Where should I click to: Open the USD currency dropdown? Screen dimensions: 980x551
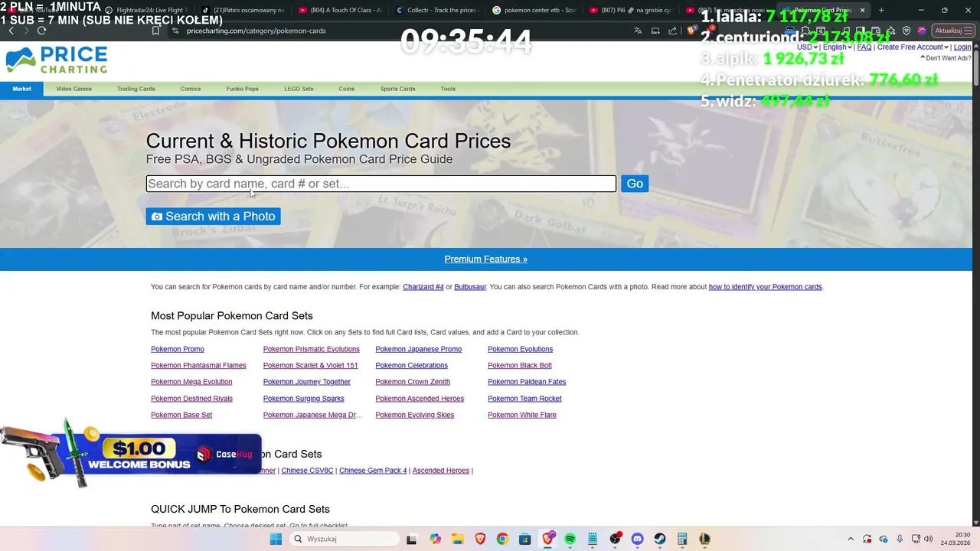[808, 47]
